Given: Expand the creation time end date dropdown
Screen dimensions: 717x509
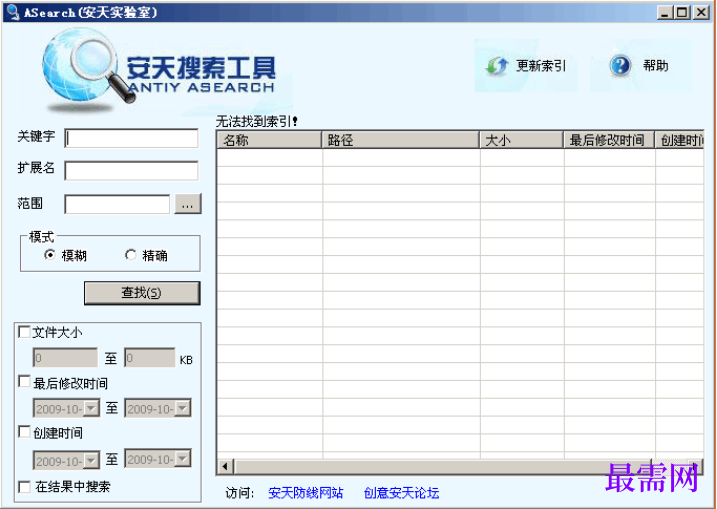Looking at the screenshot, I should (183, 459).
